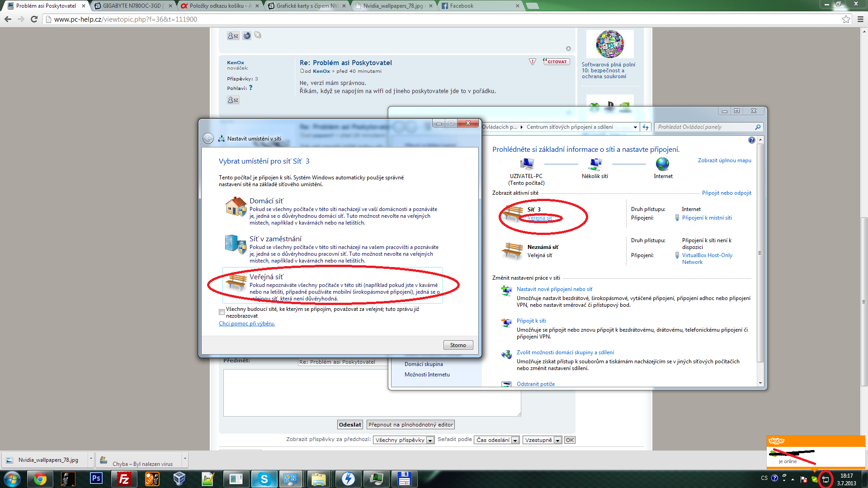Click the Control Panel help question icon
Image resolution: width=868 pixels, height=488 pixels.
click(x=751, y=140)
